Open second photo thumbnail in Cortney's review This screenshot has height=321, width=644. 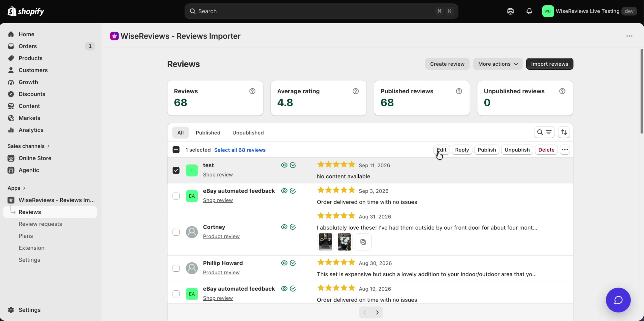[x=344, y=242]
